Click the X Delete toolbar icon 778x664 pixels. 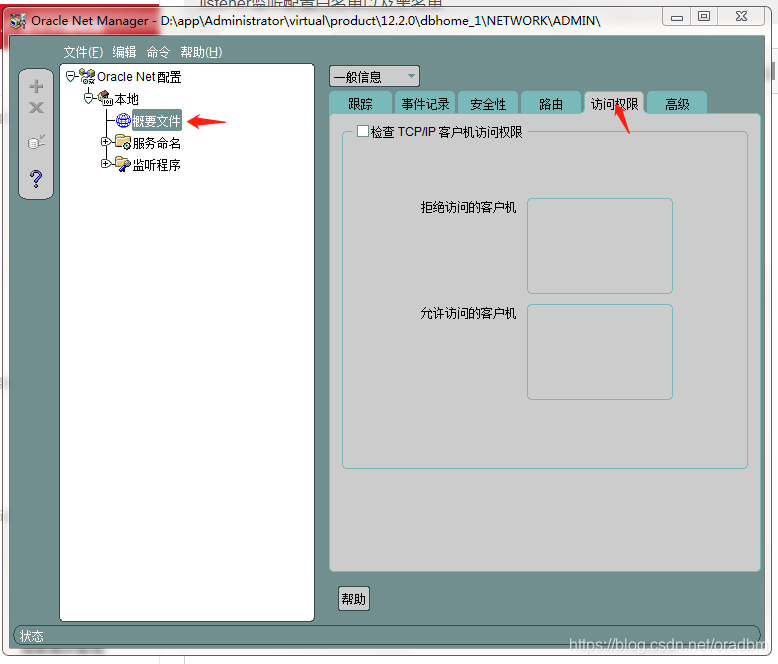click(36, 107)
